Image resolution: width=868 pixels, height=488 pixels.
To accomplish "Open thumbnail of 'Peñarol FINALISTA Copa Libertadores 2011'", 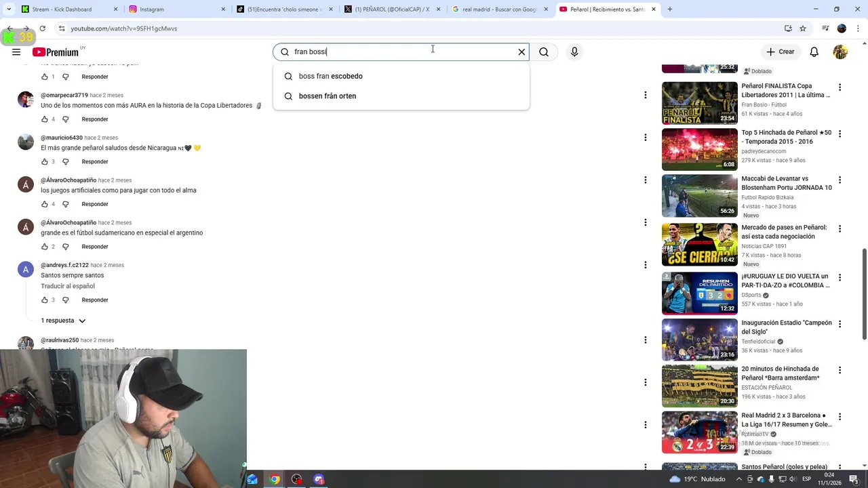I will point(699,103).
